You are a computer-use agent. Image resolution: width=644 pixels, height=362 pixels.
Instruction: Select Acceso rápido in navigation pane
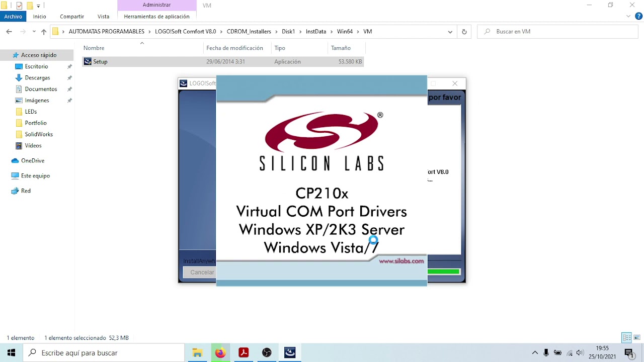(x=39, y=55)
